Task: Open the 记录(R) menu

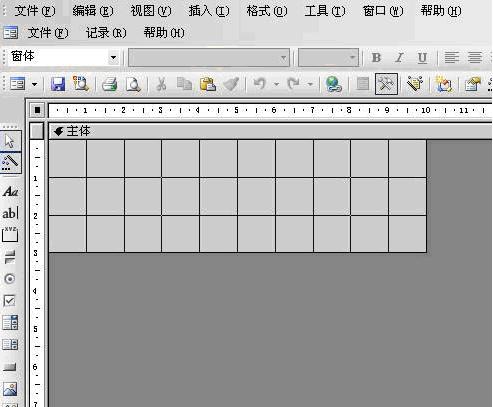Action: (x=106, y=33)
